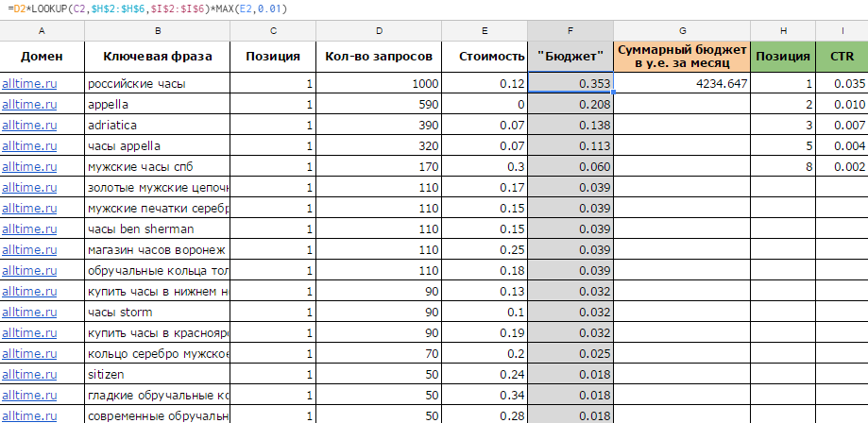Select budget cell 0.060
The height and width of the screenshot is (423, 868).
(570, 167)
